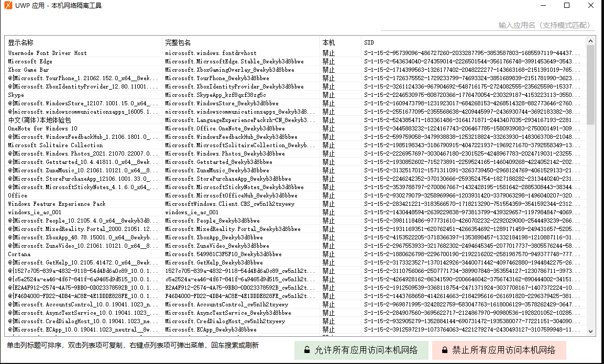Select the @{Microsoft.GetHelp_10.2105 display name
604x364 pixels.
point(83,262)
